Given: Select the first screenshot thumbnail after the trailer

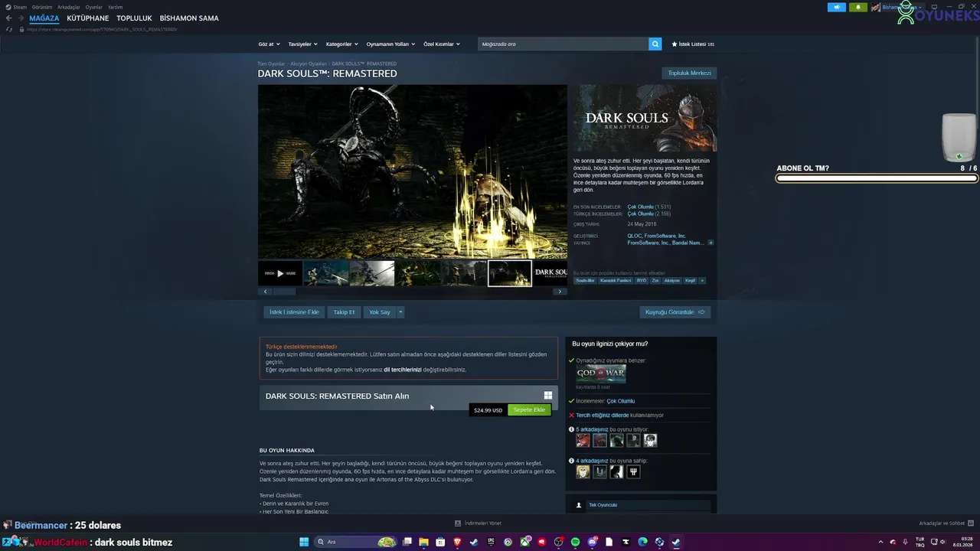Looking at the screenshot, I should [x=327, y=273].
